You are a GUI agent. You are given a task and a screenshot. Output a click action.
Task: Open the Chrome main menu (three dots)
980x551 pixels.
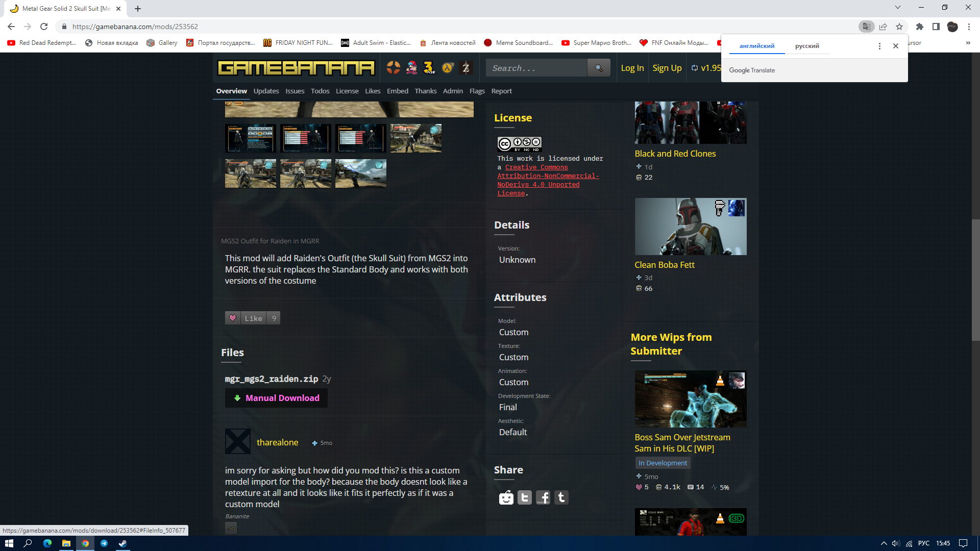pyautogui.click(x=969, y=27)
